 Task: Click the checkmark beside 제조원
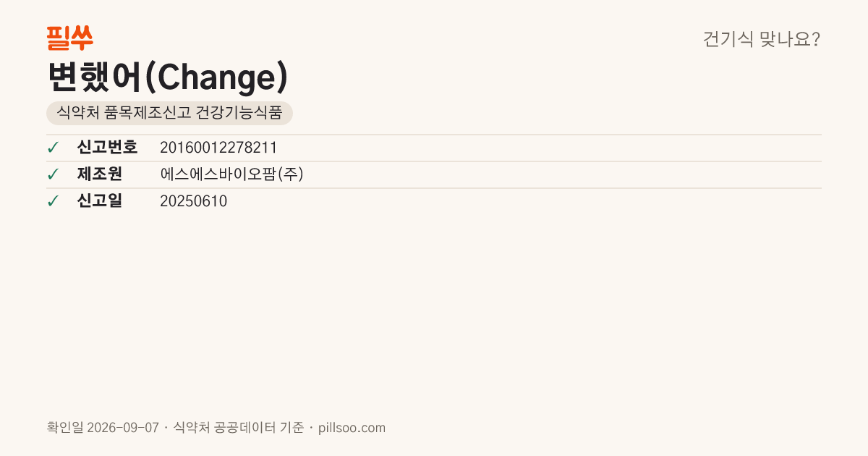coord(53,174)
